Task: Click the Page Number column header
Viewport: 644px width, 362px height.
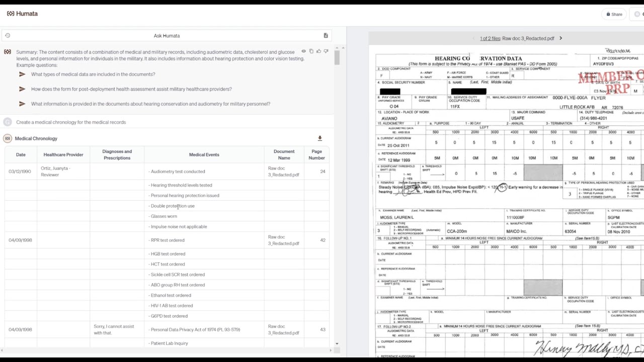Action: [x=316, y=155]
